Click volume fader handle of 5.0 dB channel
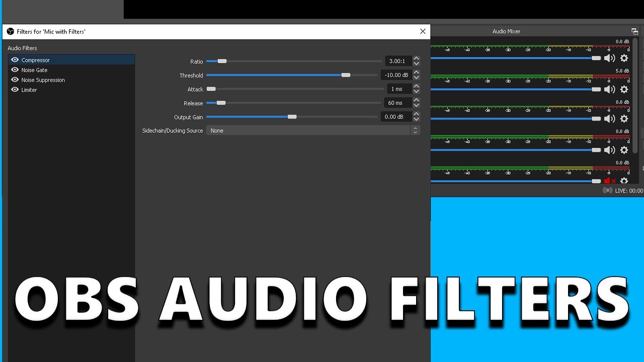The image size is (644, 362). click(596, 89)
